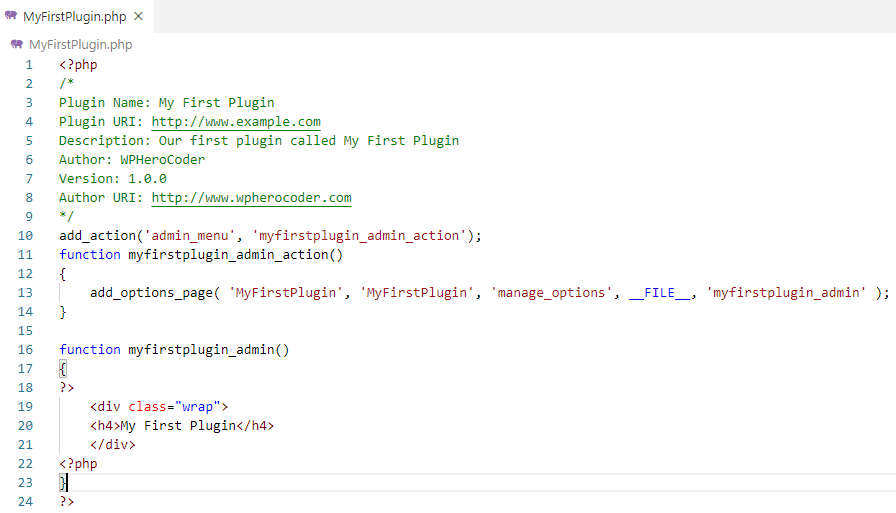
Task: Click the Version: 1.0.0 comment line
Action: (x=112, y=179)
